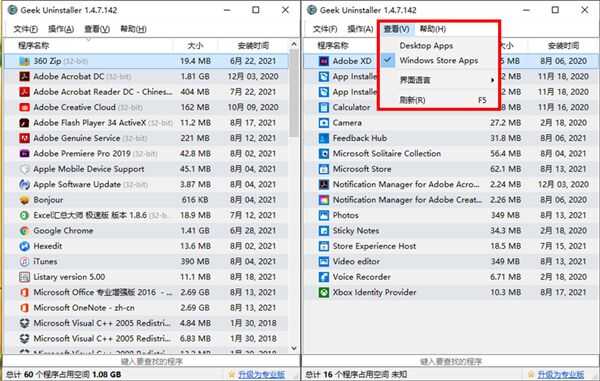Click 升级为专业版 link in the left window

pos(261,374)
